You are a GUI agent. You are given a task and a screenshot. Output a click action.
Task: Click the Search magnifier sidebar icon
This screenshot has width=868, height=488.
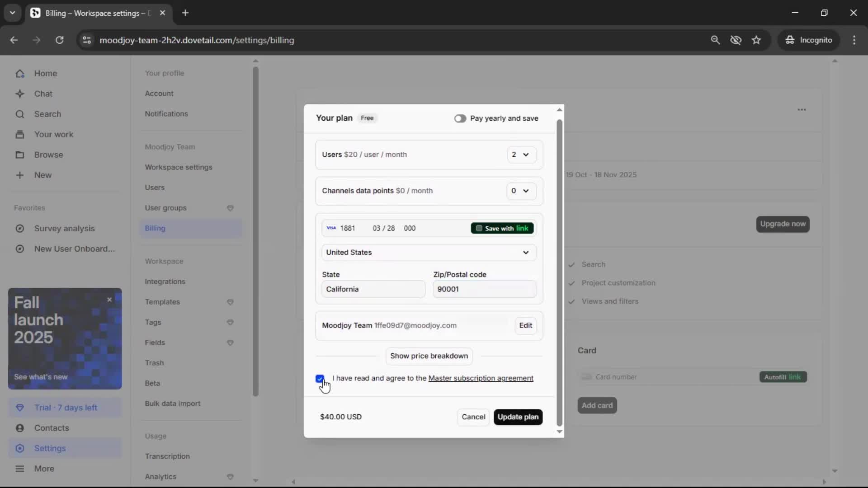[x=20, y=114]
